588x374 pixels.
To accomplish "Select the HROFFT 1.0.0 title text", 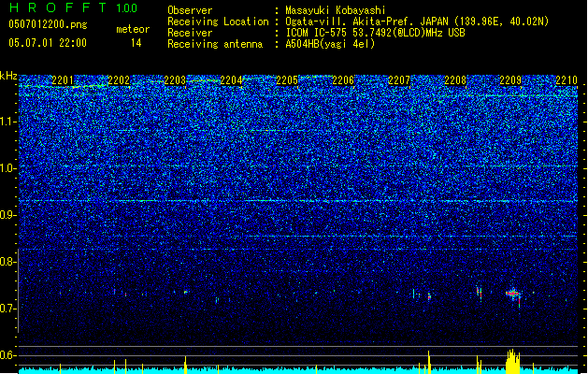I will pos(74,7).
